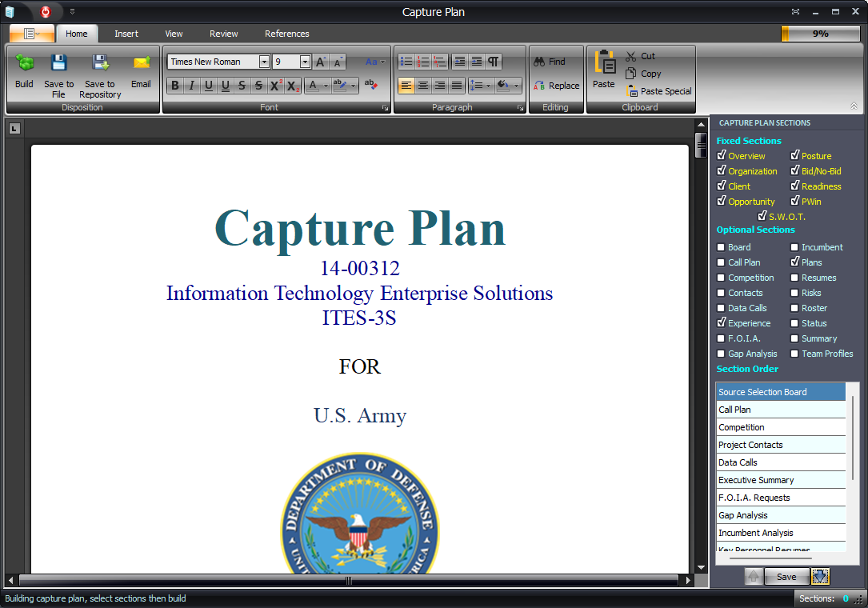Viewport: 868px width, 608px height.
Task: Click the Build icon in Disposition
Action: 24,62
